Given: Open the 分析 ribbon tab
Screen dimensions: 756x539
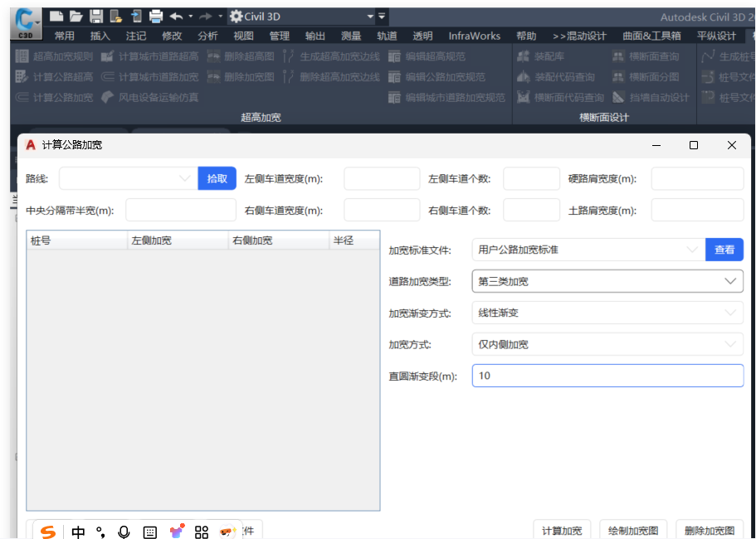Looking at the screenshot, I should tap(207, 36).
